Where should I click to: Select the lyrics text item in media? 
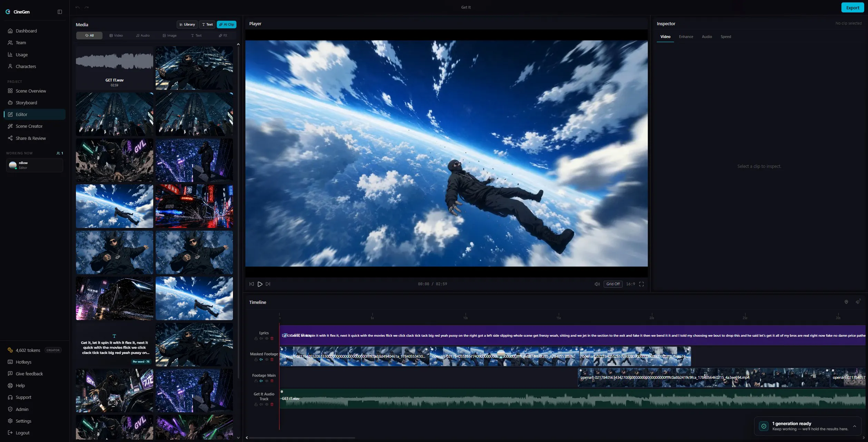click(x=114, y=344)
